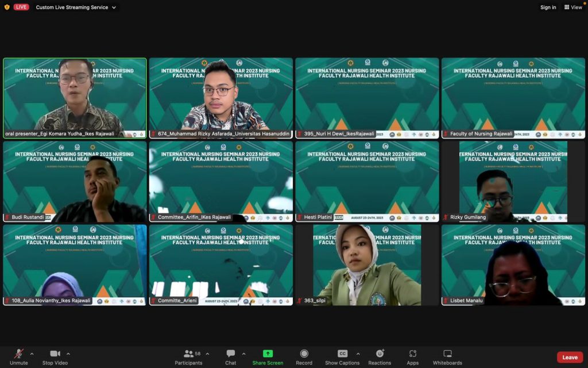Click the red Leave button
This screenshot has height=368, width=588.
(570, 357)
